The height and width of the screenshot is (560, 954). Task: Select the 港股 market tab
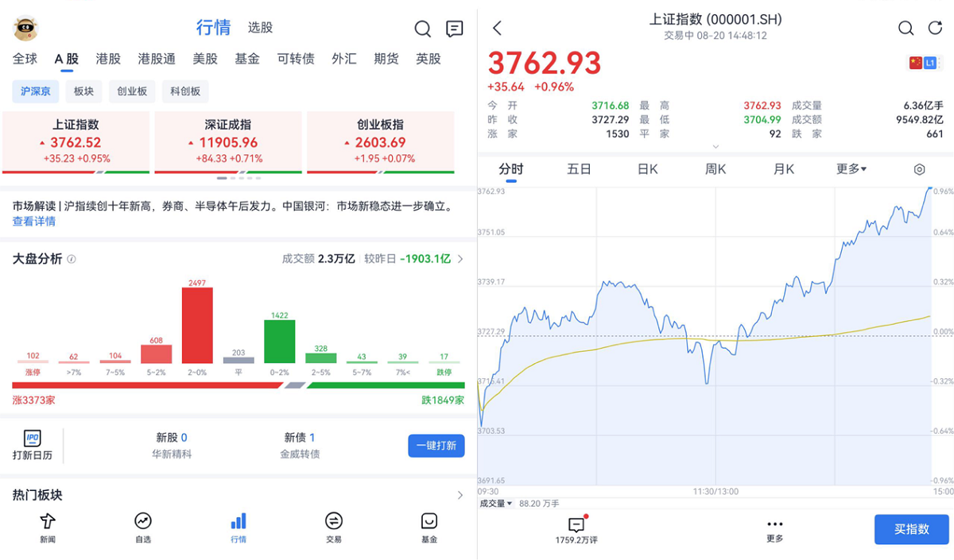pos(108,59)
